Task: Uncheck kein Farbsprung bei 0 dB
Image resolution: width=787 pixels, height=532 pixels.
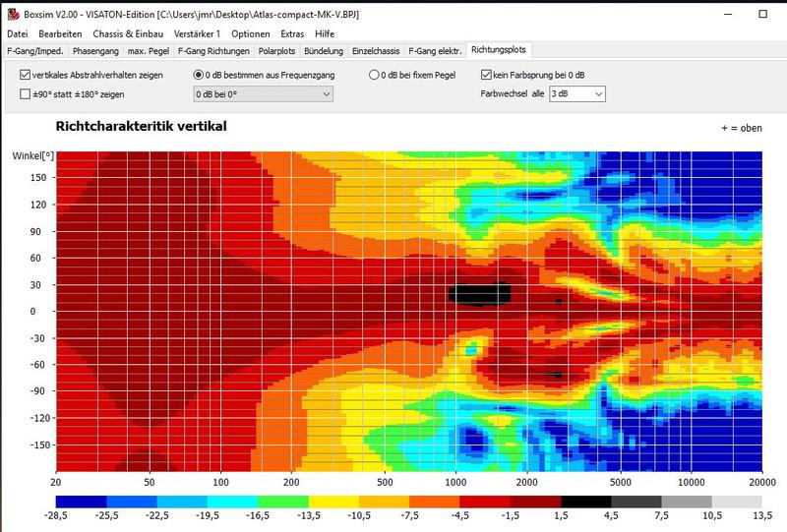Action: click(x=486, y=75)
